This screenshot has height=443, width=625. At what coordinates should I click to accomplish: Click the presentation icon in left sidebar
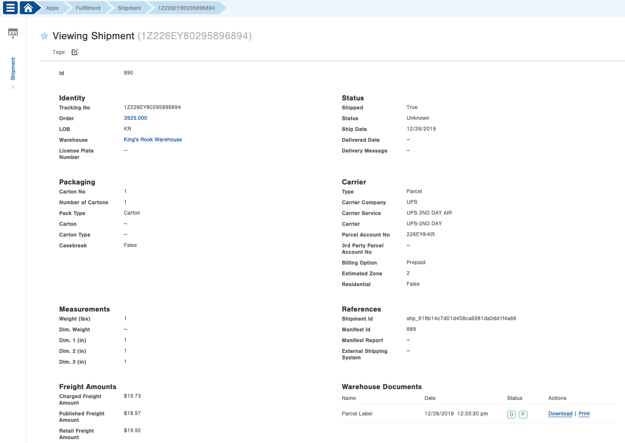click(x=13, y=33)
